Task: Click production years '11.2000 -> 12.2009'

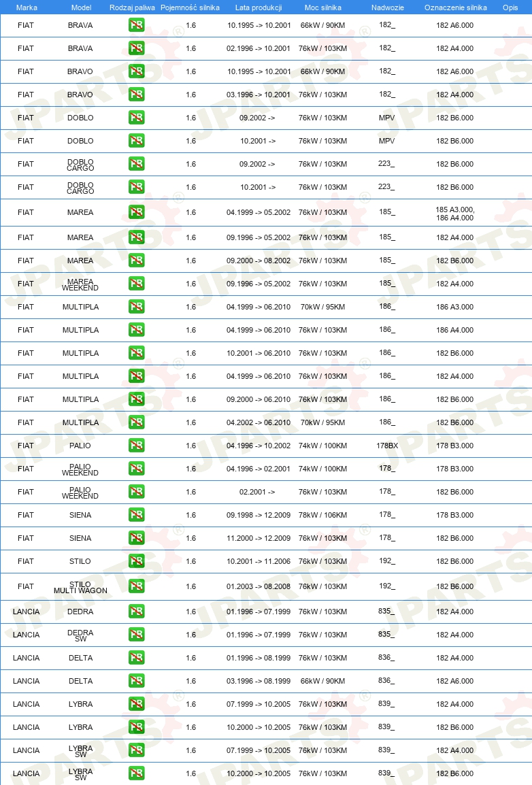Action: coord(259,538)
